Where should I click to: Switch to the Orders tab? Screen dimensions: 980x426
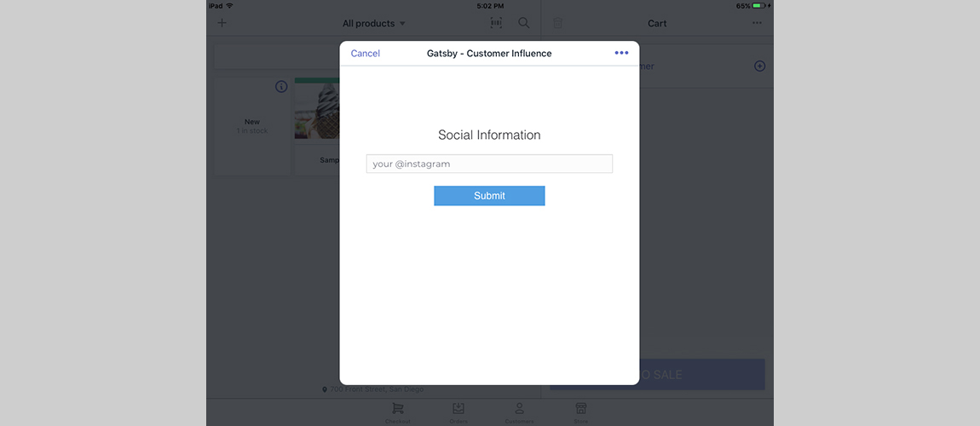pos(458,413)
